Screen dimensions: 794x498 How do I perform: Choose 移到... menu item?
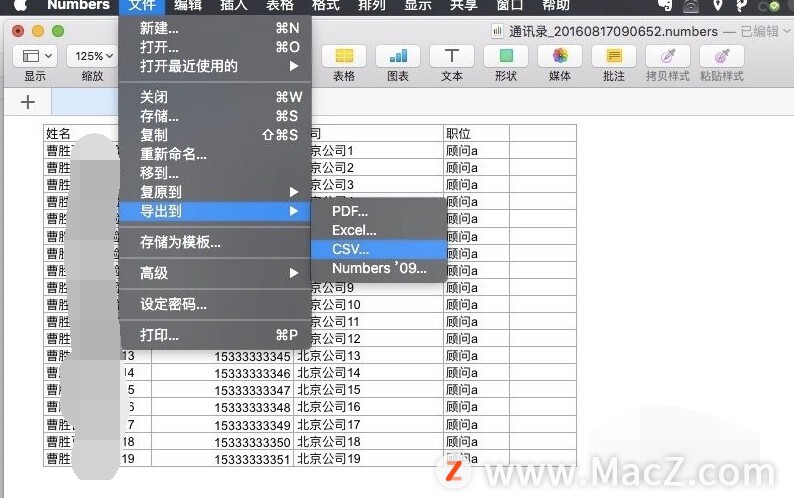pos(215,173)
